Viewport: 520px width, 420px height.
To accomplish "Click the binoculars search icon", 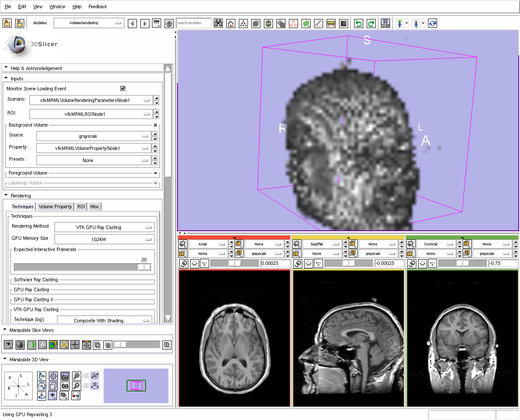I will (x=219, y=23).
